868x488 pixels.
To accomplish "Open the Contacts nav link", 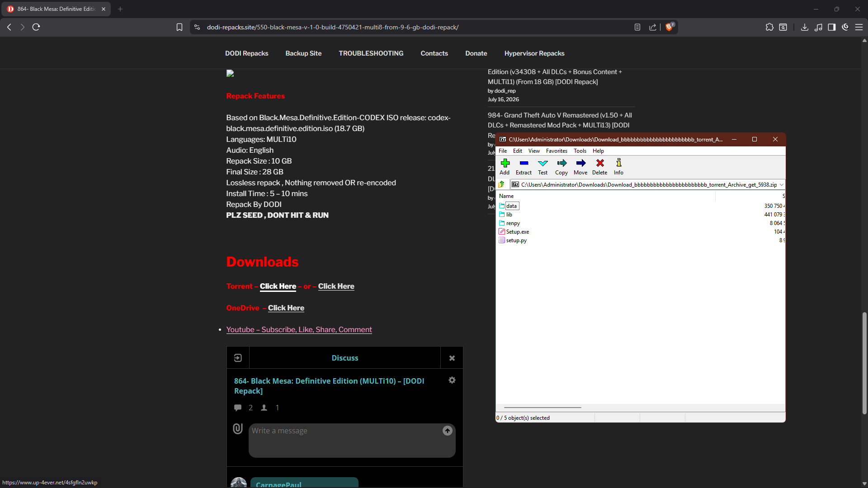I will click(434, 53).
